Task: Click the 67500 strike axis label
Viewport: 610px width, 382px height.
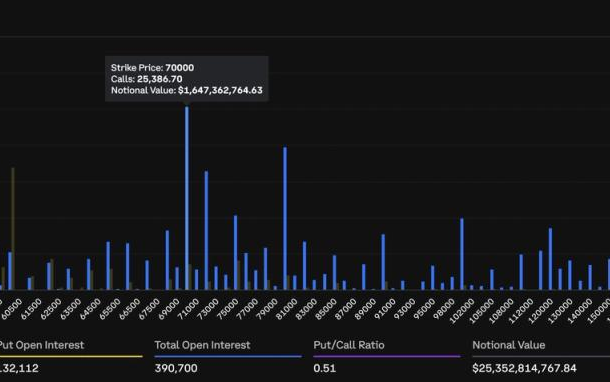Action: pyautogui.click(x=149, y=309)
